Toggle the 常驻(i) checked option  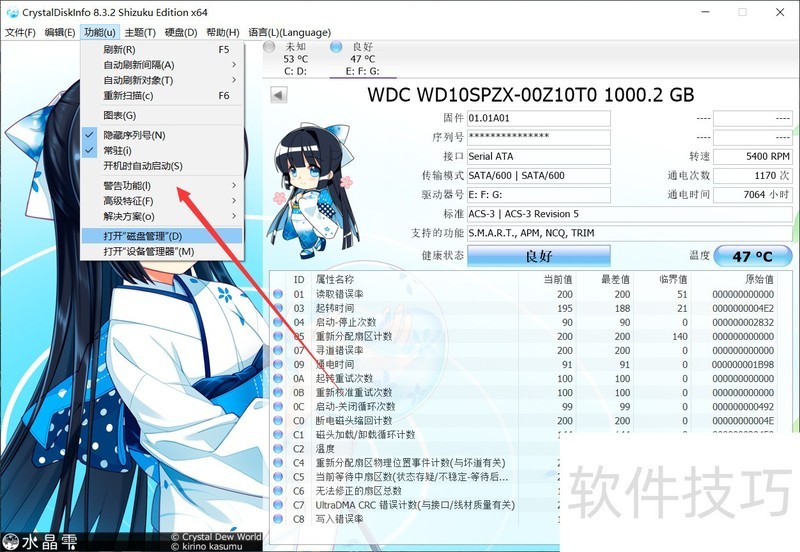(162, 150)
